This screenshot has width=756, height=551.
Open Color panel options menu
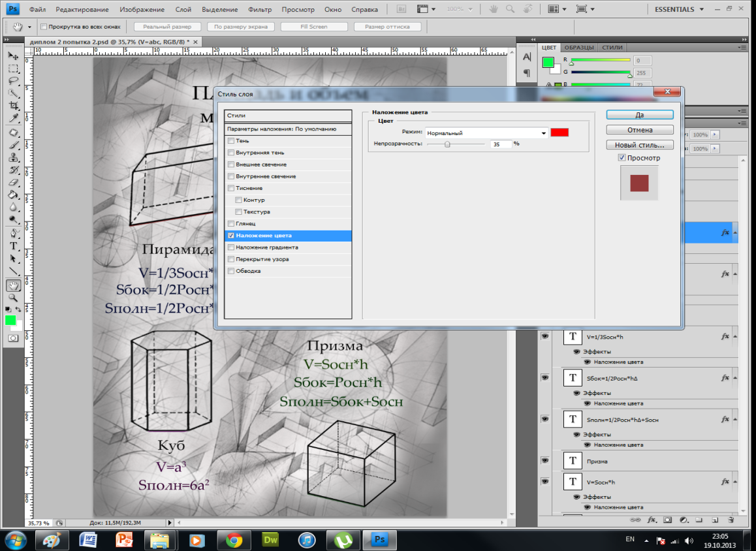[742, 47]
